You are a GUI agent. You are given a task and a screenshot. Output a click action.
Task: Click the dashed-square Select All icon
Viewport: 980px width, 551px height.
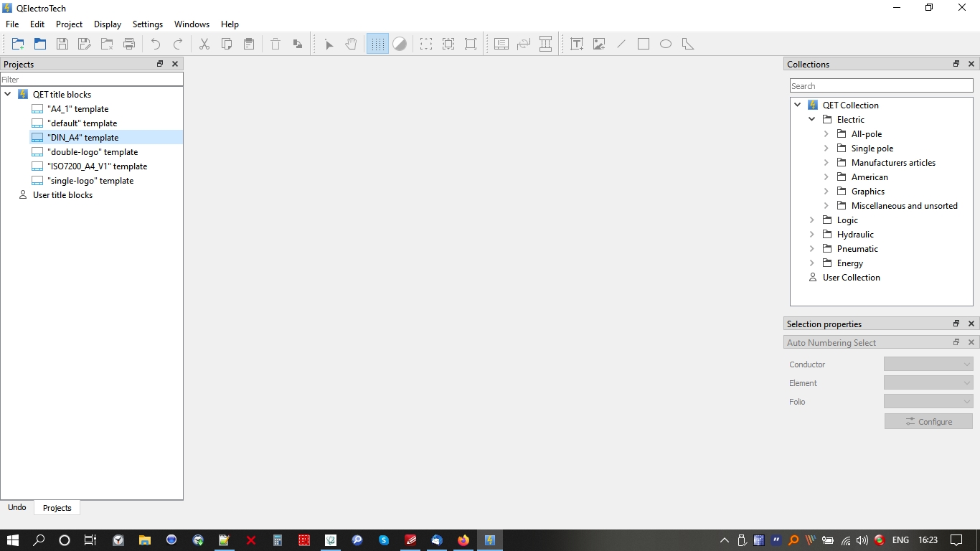coord(426,44)
